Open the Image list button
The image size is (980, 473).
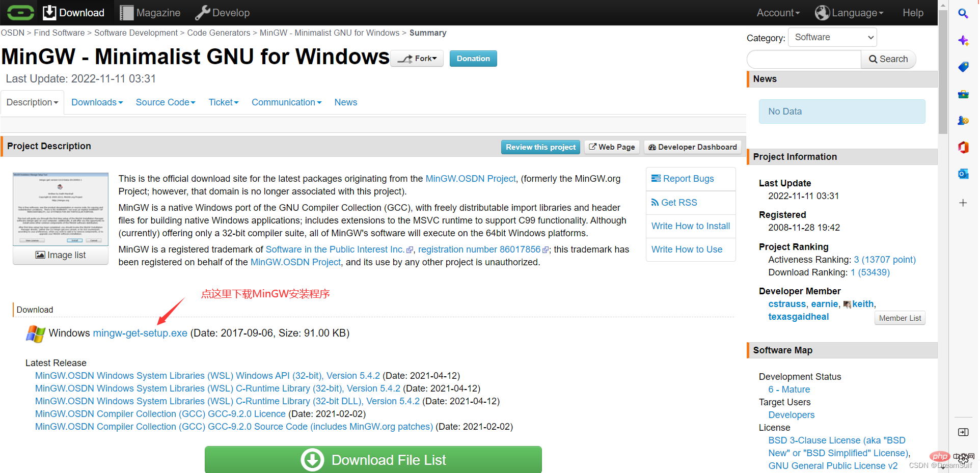point(61,255)
